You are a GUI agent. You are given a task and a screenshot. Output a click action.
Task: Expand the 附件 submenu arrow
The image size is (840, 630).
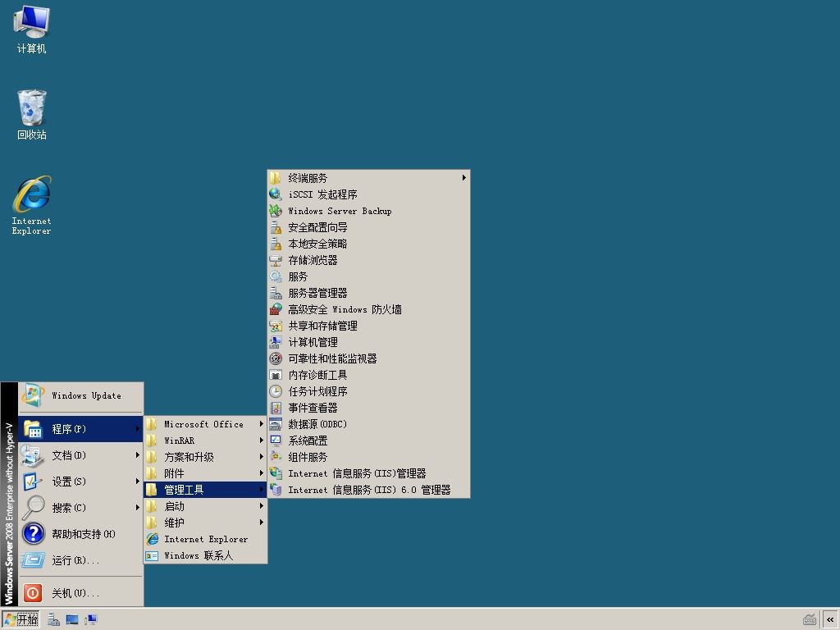click(x=262, y=473)
